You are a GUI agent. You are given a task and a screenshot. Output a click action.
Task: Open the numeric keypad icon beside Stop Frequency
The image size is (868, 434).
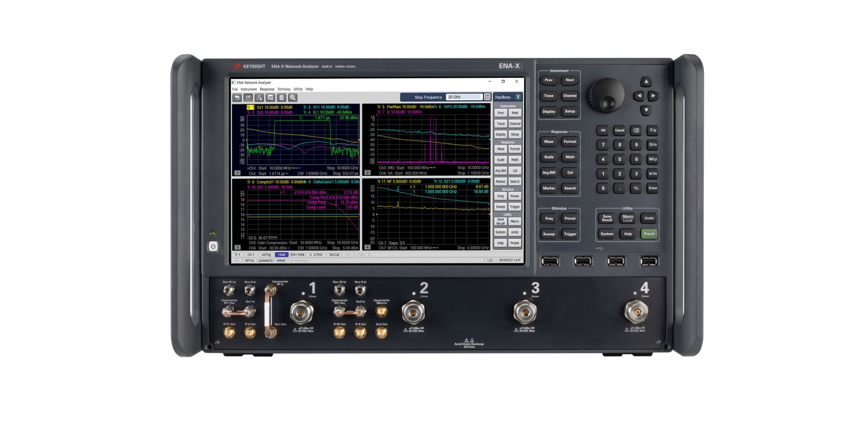pyautogui.click(x=487, y=97)
